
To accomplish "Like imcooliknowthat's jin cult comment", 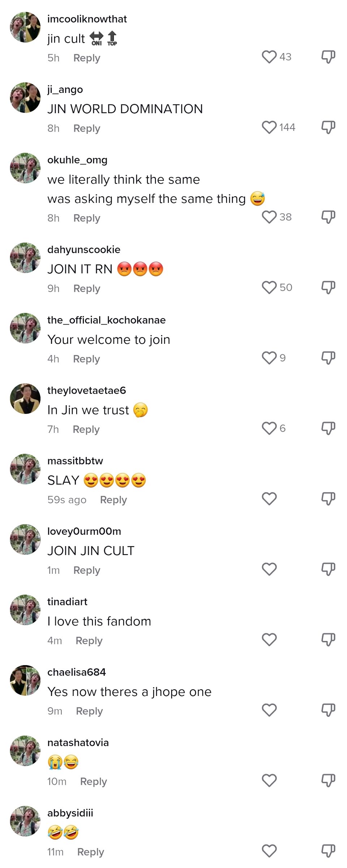I will [269, 57].
